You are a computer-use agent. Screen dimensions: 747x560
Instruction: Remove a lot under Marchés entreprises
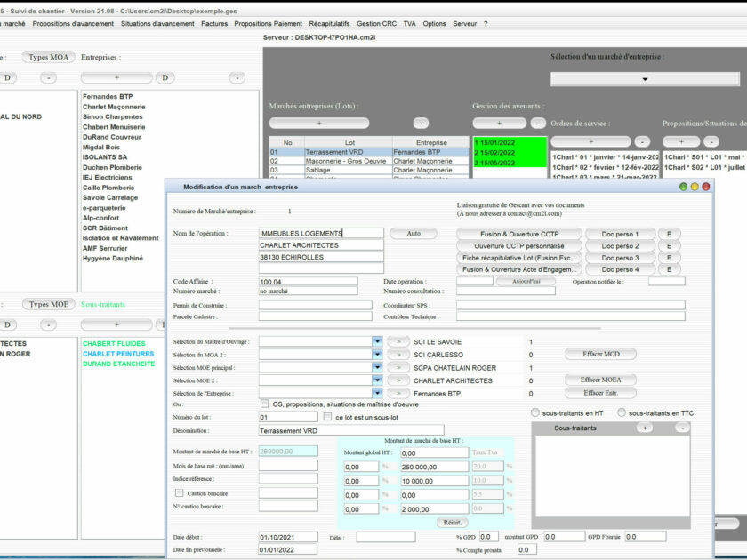421,123
